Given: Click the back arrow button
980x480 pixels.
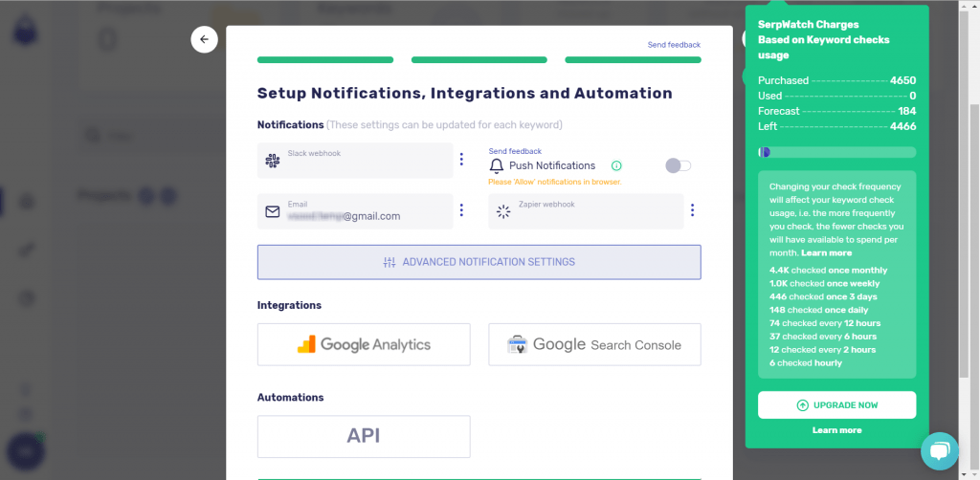Looking at the screenshot, I should [204, 39].
